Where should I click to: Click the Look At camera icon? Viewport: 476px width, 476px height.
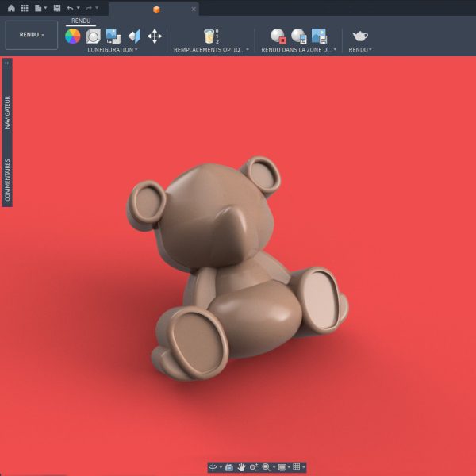229,467
